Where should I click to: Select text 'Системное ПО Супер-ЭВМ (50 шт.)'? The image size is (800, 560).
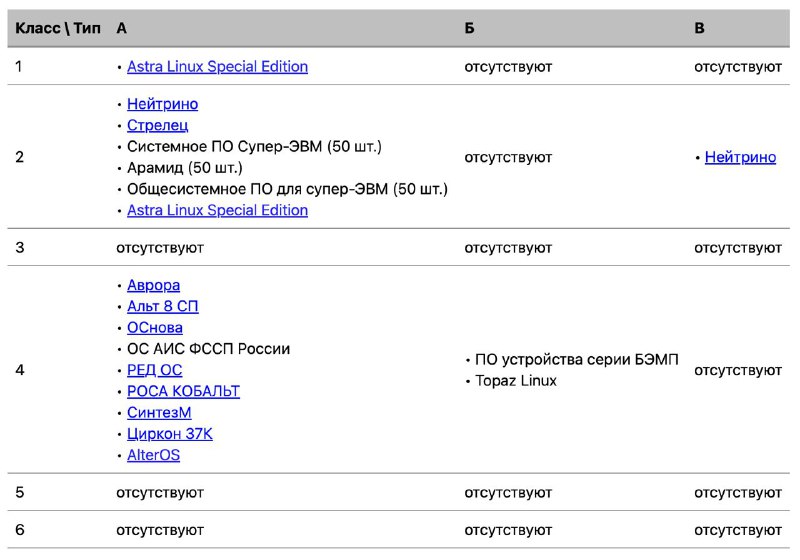[254, 146]
